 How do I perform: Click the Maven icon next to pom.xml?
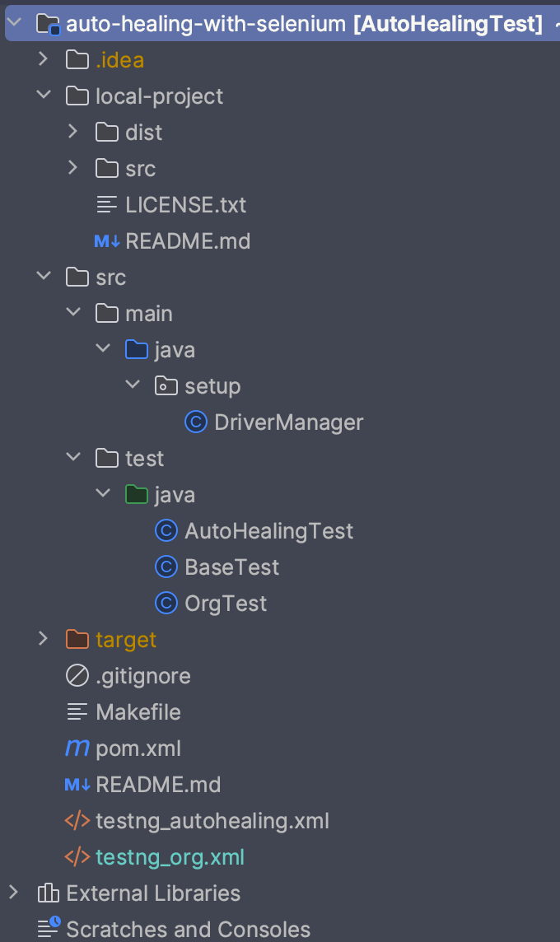pos(76,748)
